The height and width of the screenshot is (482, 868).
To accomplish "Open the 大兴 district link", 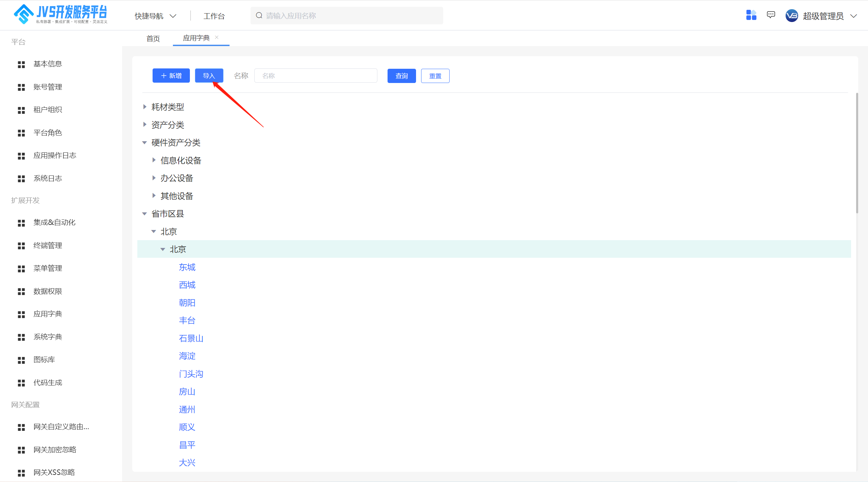I will click(x=187, y=463).
